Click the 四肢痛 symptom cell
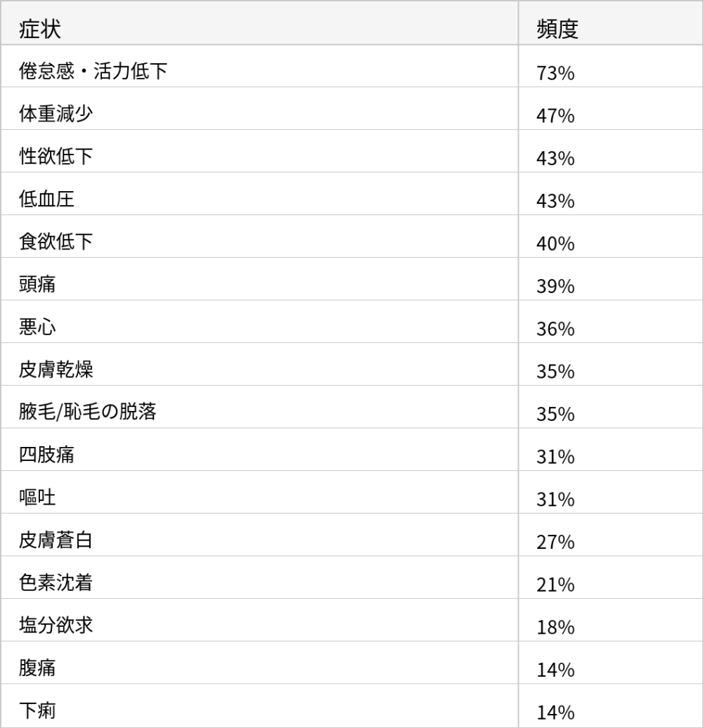 (46, 455)
